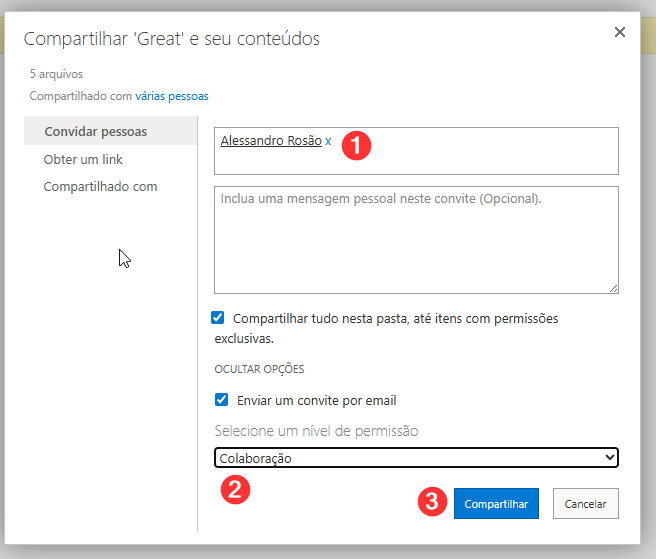The width and height of the screenshot is (656, 559).
Task: Open the 'Compartilhado com' tab
Action: click(100, 186)
